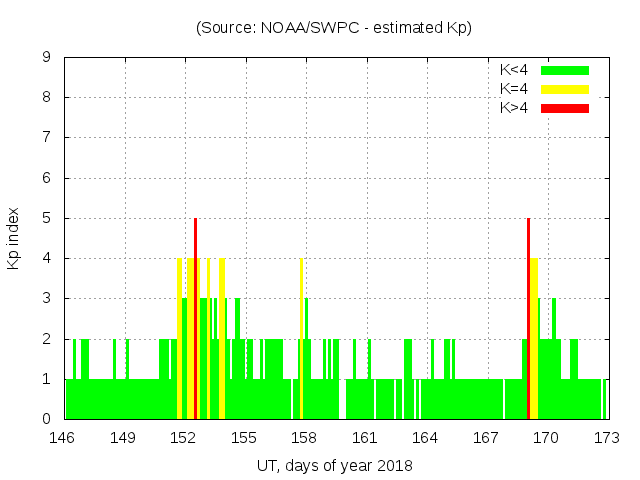The width and height of the screenshot is (640, 480).
Task: Click the 'Kp index' y-axis label
Action: click(14, 238)
